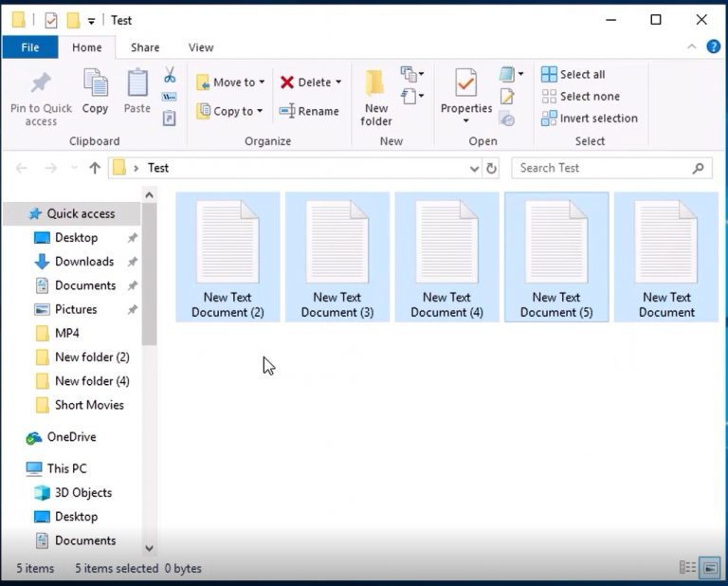Open address bar history dropdown

coord(474,168)
